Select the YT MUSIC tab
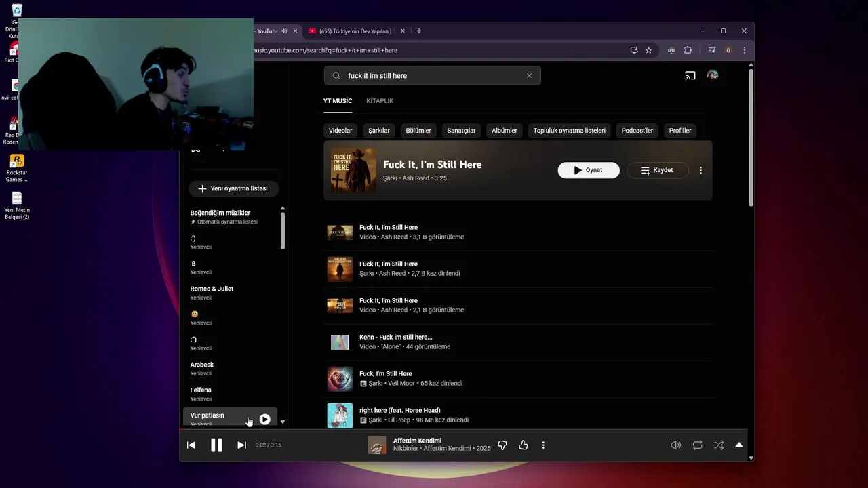The width and height of the screenshot is (868, 488). (x=338, y=100)
